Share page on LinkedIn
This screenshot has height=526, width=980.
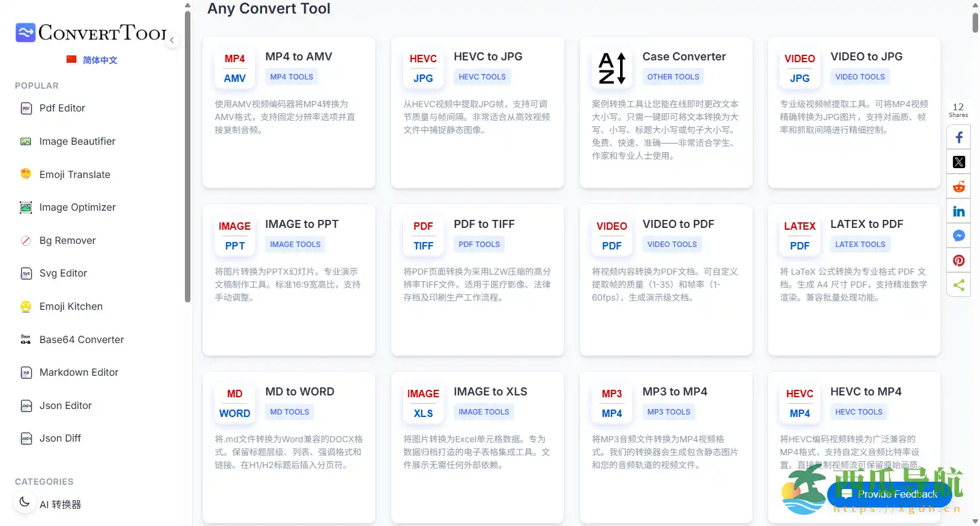958,211
